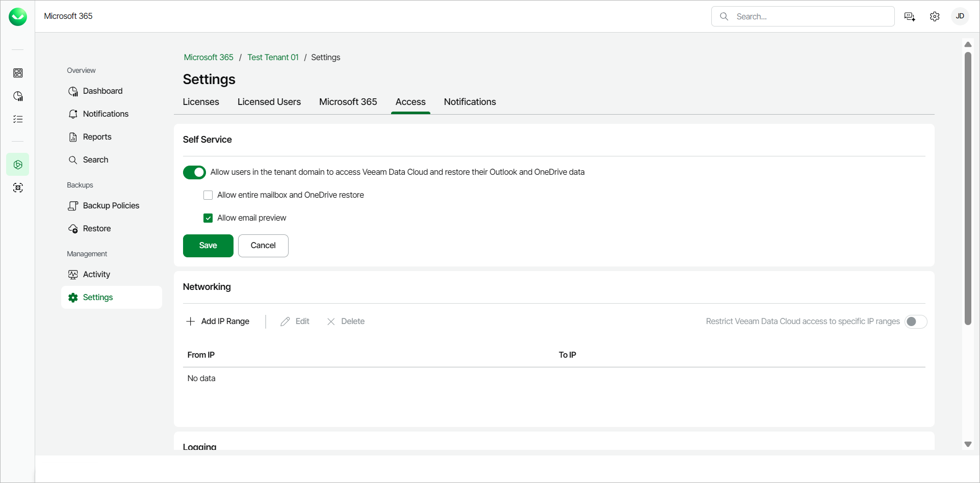Viewport: 980px width, 483px height.
Task: Open the Dashboard grid icon in the left rail
Action: pos(18,73)
